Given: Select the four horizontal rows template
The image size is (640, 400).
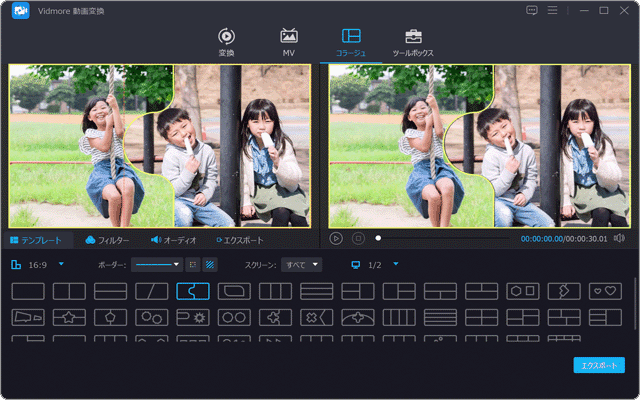Looking at the screenshot, I should (x=440, y=317).
